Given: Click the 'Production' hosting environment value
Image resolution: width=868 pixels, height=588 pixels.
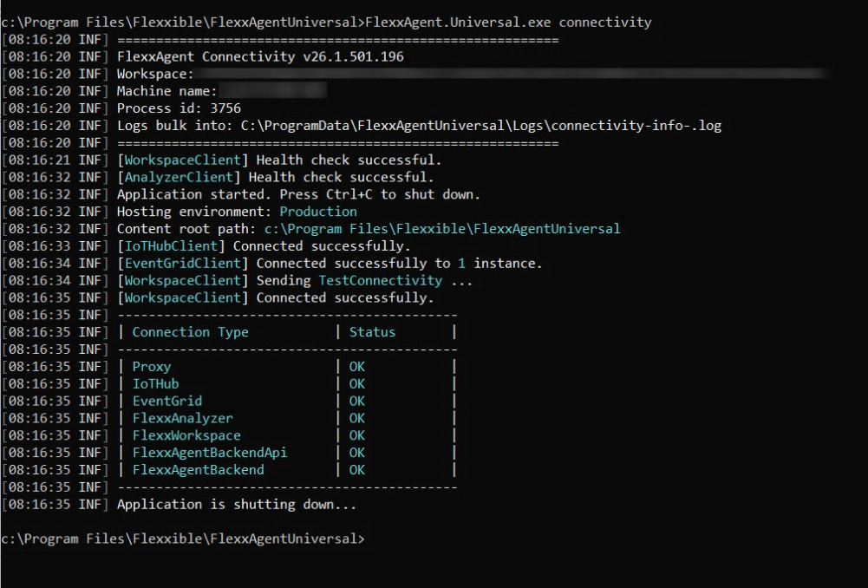Looking at the screenshot, I should tap(318, 212).
